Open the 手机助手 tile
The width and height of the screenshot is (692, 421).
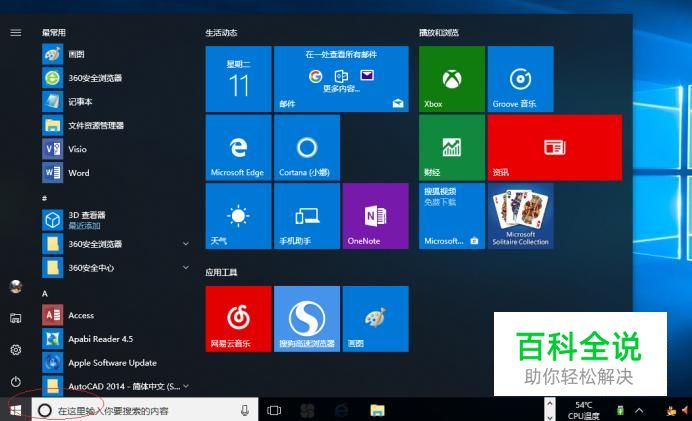(307, 216)
